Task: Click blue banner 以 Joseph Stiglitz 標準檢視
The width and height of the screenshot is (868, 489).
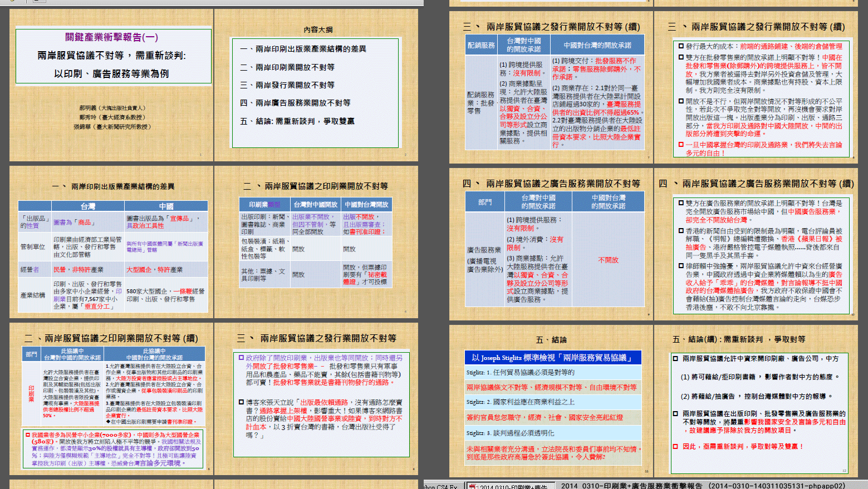Action: point(553,358)
